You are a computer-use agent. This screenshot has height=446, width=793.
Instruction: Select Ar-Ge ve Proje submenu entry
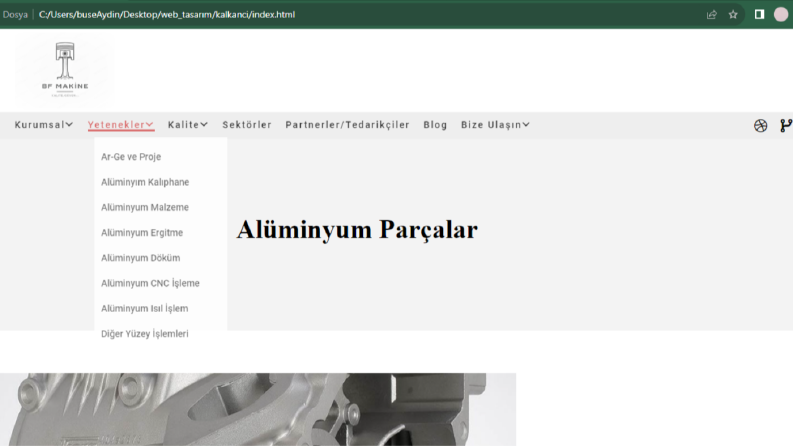(x=131, y=157)
